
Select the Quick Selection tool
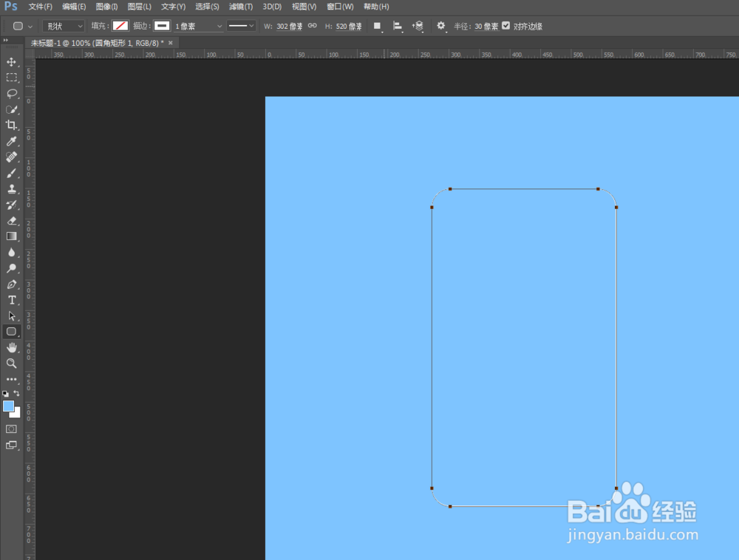click(11, 109)
